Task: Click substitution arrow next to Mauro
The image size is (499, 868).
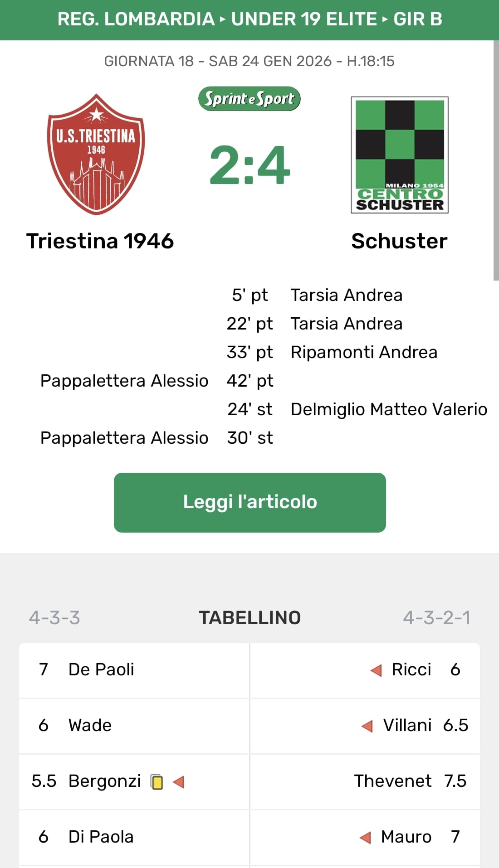Action: click(x=365, y=837)
